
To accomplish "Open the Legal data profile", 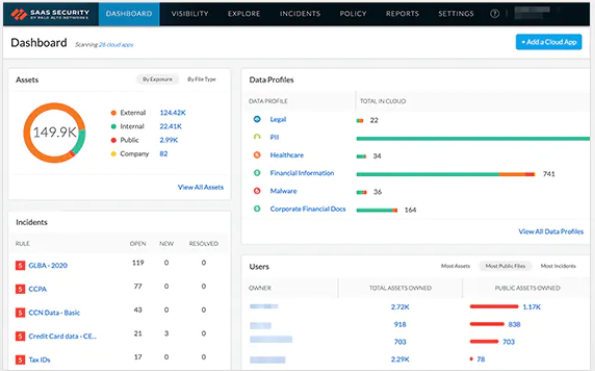I will tap(278, 119).
